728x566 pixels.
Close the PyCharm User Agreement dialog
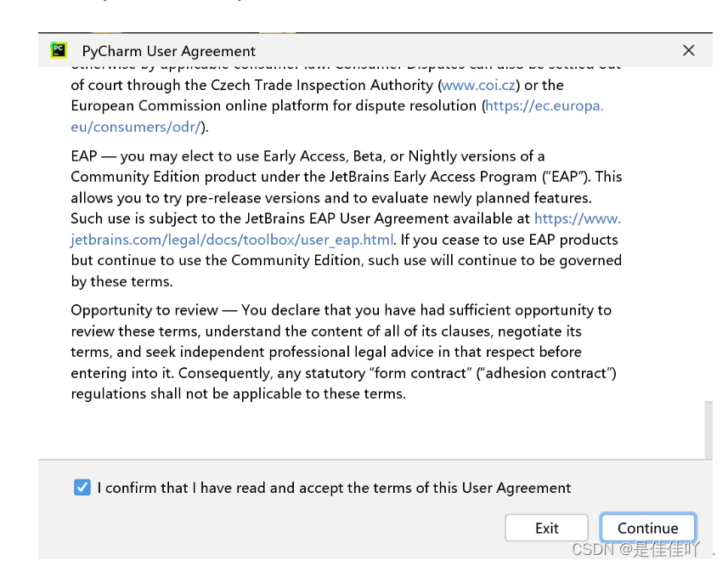pos(689,50)
